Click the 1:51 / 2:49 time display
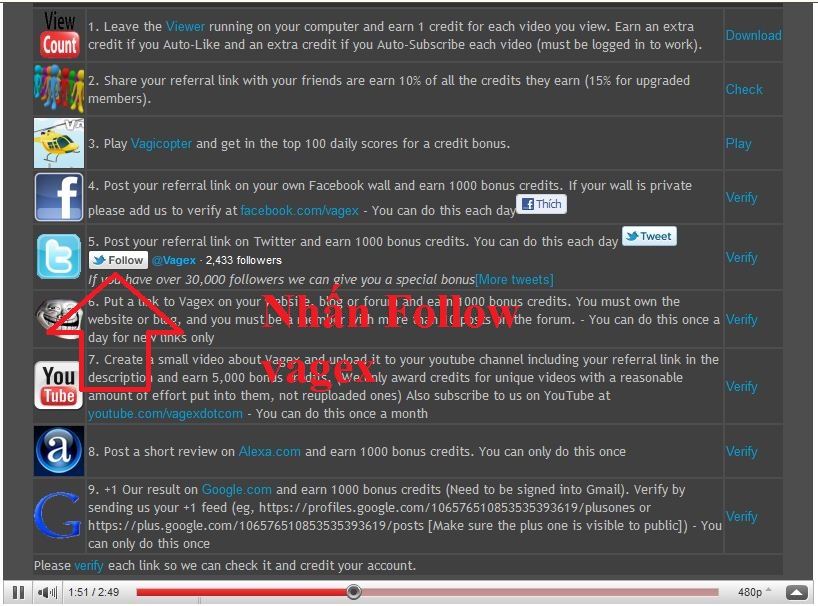The width and height of the screenshot is (818, 606). 93,592
